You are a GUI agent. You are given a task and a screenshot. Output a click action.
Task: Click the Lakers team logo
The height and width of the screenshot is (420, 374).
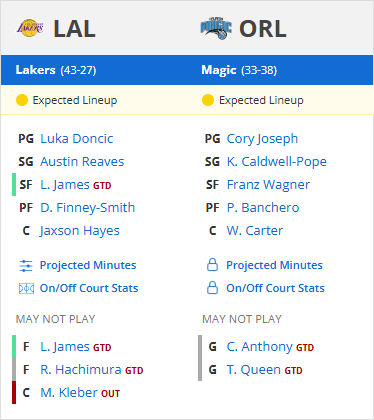point(30,28)
